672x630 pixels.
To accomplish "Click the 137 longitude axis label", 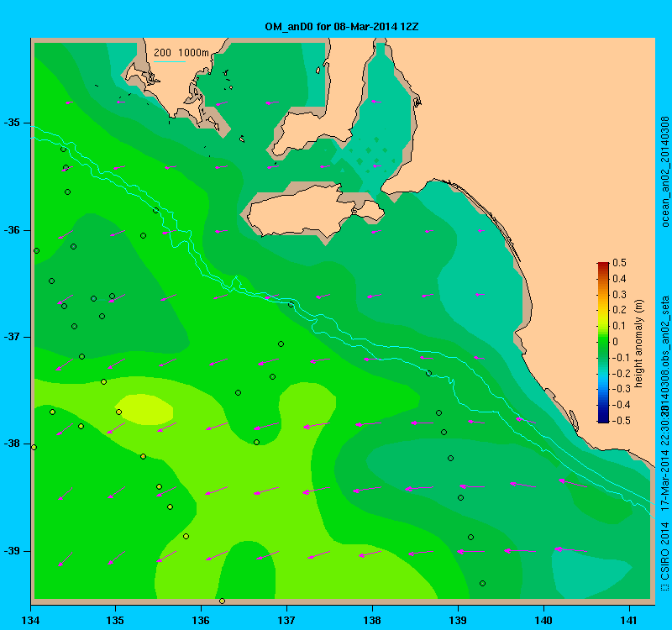I will coord(286,620).
